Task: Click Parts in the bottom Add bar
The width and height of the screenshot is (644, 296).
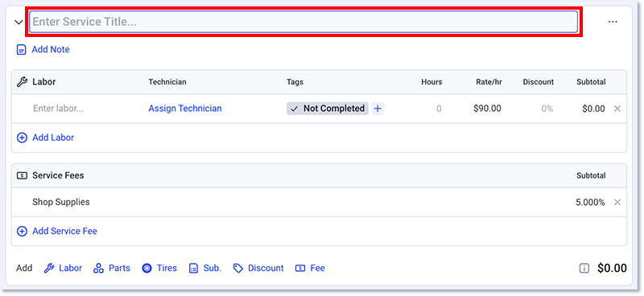Action: click(119, 268)
